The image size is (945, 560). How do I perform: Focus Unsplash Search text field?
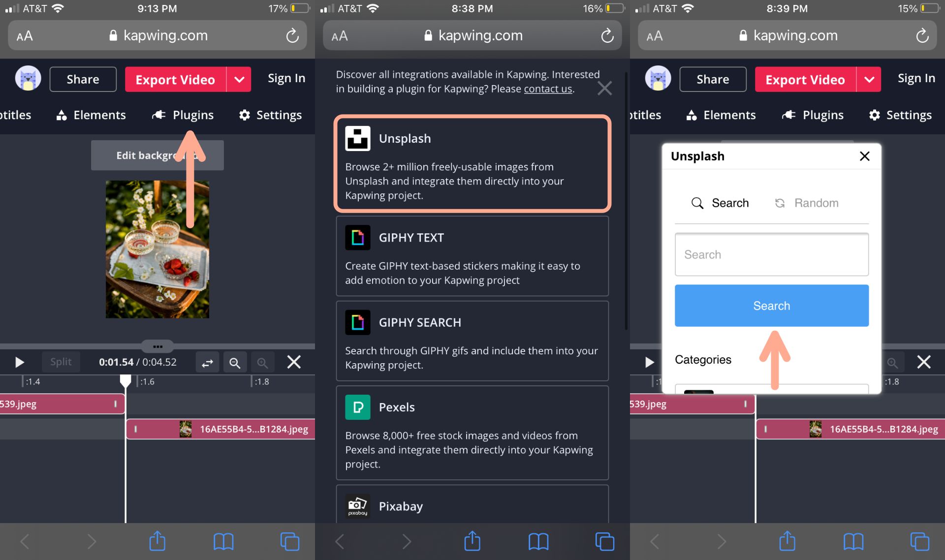[x=771, y=254]
